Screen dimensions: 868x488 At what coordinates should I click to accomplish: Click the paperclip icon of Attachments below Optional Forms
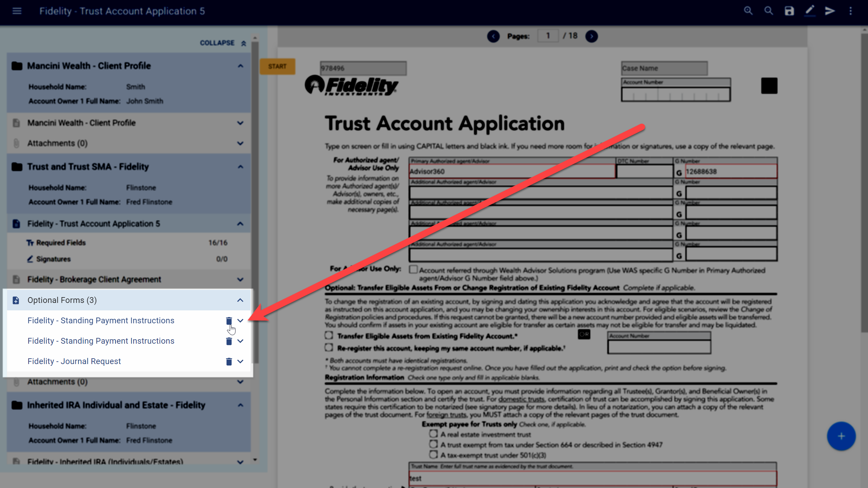pyautogui.click(x=16, y=382)
